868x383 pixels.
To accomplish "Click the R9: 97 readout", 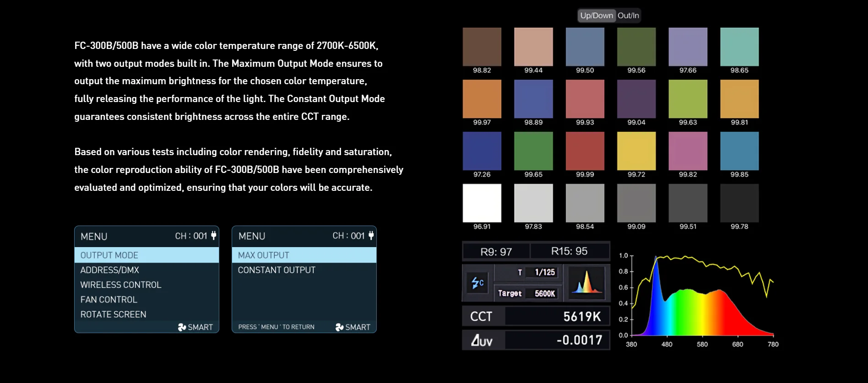I will click(x=496, y=252).
